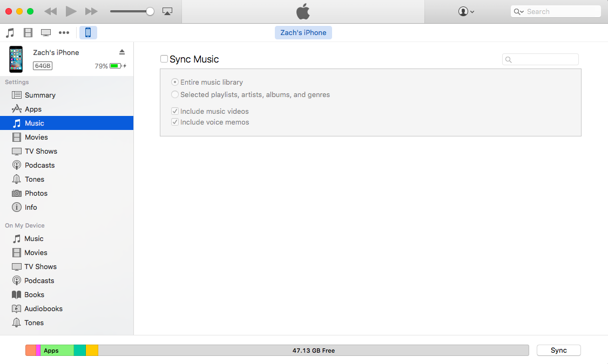Viewport: 608px width, 364px height.
Task: Open Tones under Settings sidebar
Action: tap(67, 179)
